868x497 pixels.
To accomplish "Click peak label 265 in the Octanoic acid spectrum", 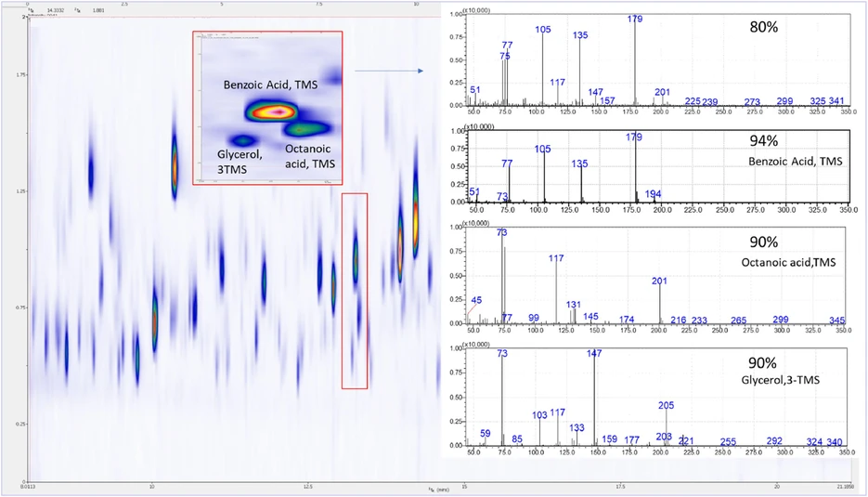I will (738, 320).
